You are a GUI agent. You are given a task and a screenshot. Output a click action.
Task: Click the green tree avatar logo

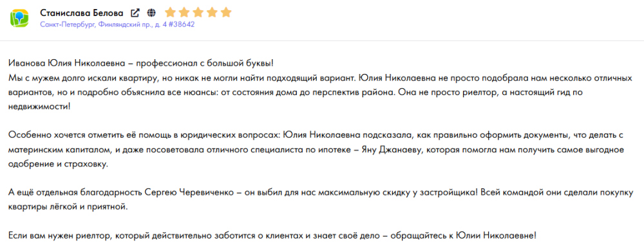pos(19,18)
